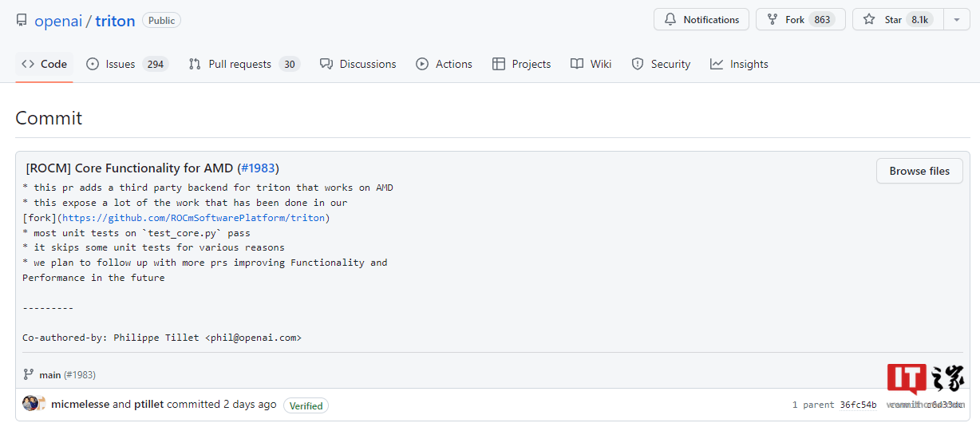Image resolution: width=980 pixels, height=423 pixels.
Task: Click the Issues count badge 294
Action: tap(156, 65)
